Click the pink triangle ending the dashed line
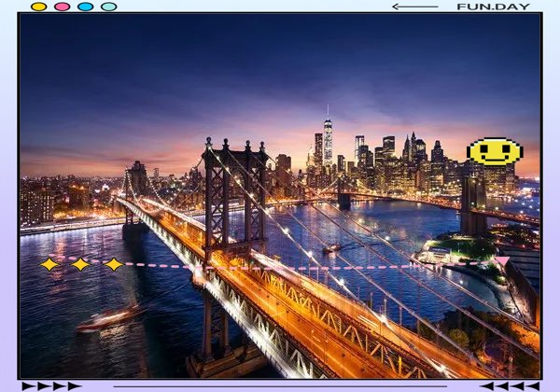Image resolution: width=560 pixels, height=392 pixels. tap(502, 261)
